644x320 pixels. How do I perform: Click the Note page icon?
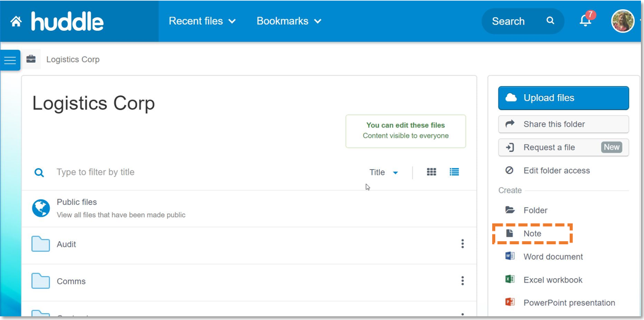tap(509, 233)
